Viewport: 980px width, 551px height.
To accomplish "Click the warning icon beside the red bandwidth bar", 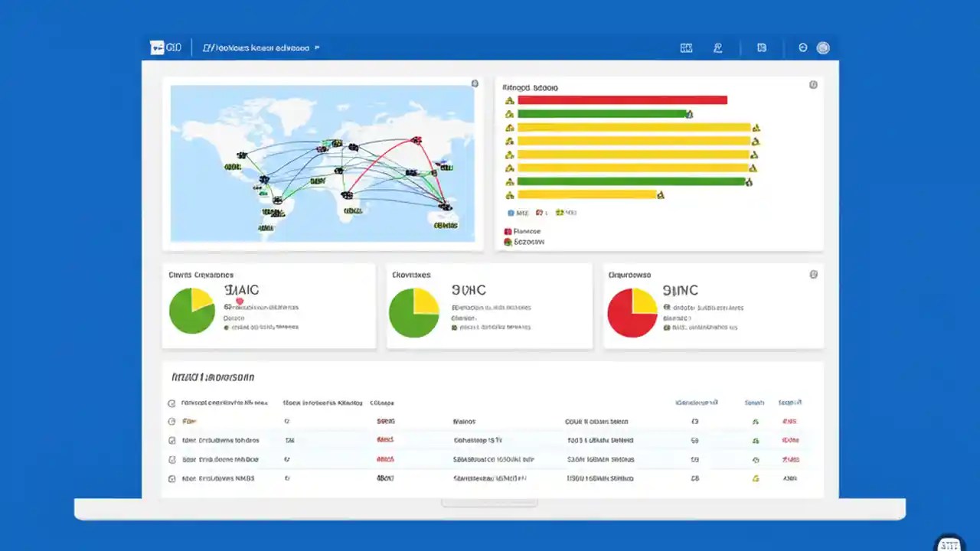I will (x=510, y=100).
